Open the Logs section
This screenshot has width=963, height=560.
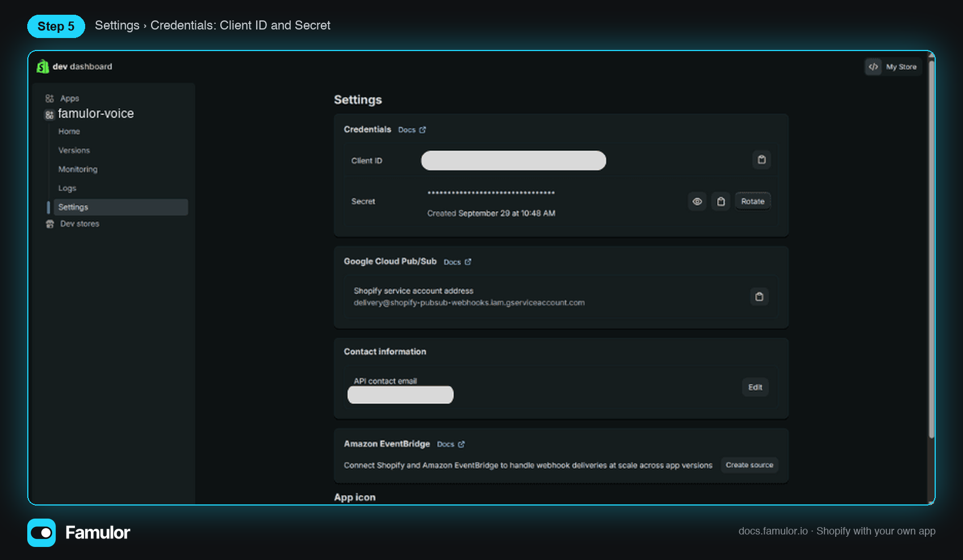[x=67, y=188]
